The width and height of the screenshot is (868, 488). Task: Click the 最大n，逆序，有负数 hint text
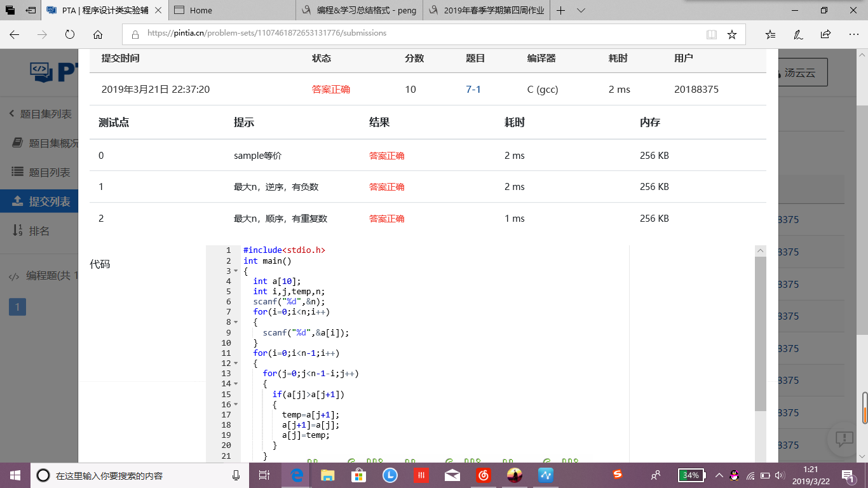276,187
